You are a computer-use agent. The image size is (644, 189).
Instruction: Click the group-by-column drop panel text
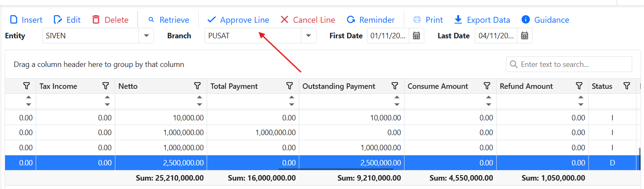click(x=99, y=64)
